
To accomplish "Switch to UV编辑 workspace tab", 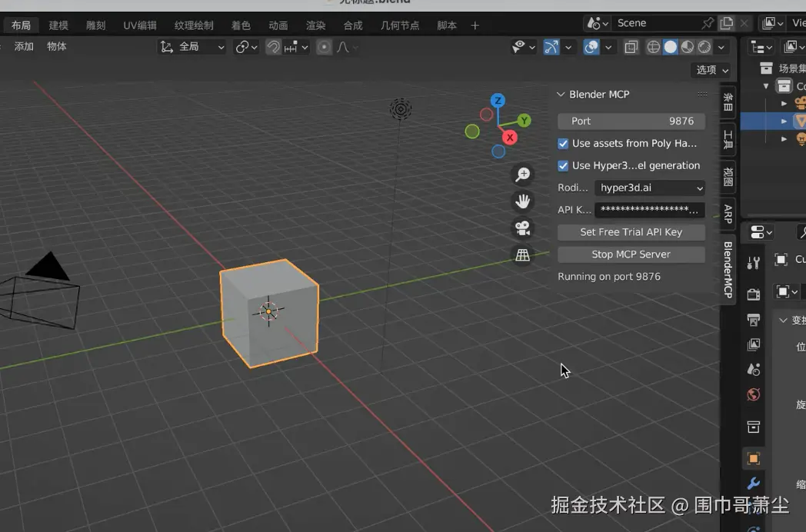I will (x=140, y=25).
